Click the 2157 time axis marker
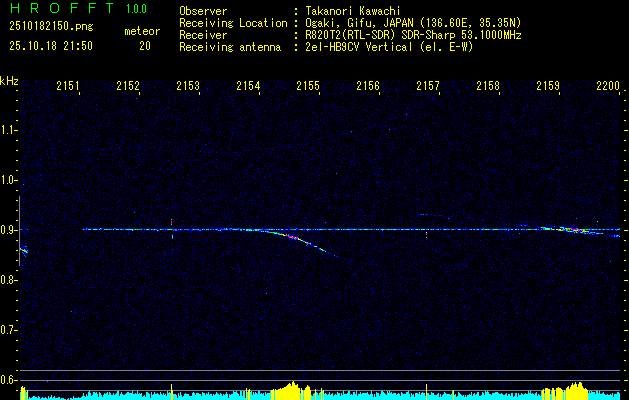 point(428,87)
